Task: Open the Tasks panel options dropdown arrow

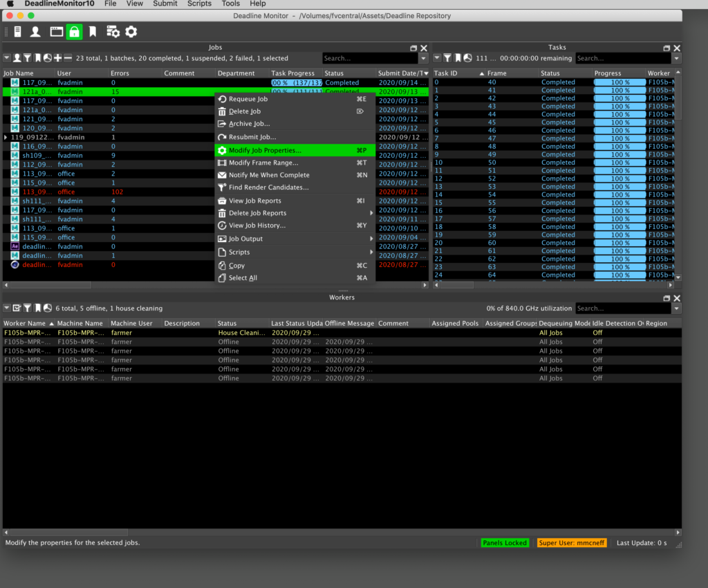Action: point(437,58)
